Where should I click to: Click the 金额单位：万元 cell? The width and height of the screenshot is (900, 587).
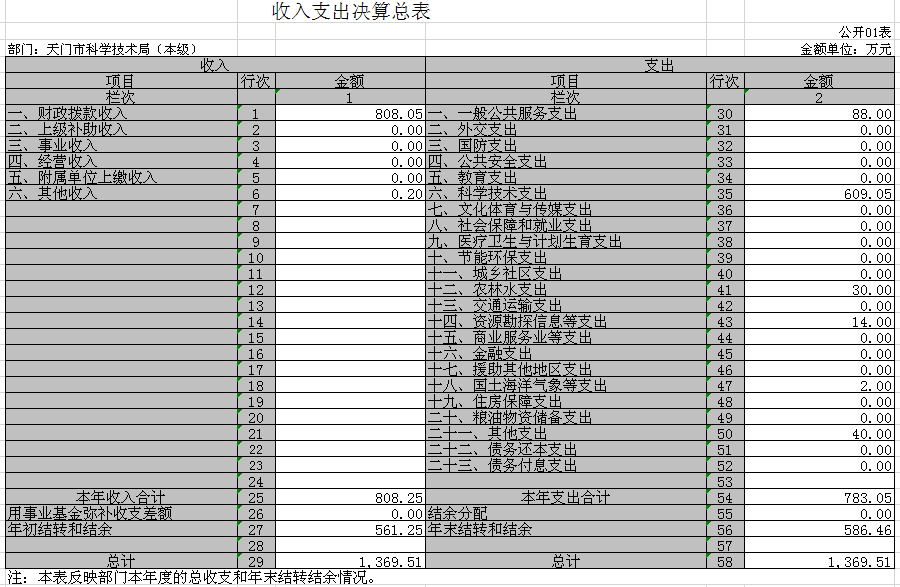click(846, 49)
